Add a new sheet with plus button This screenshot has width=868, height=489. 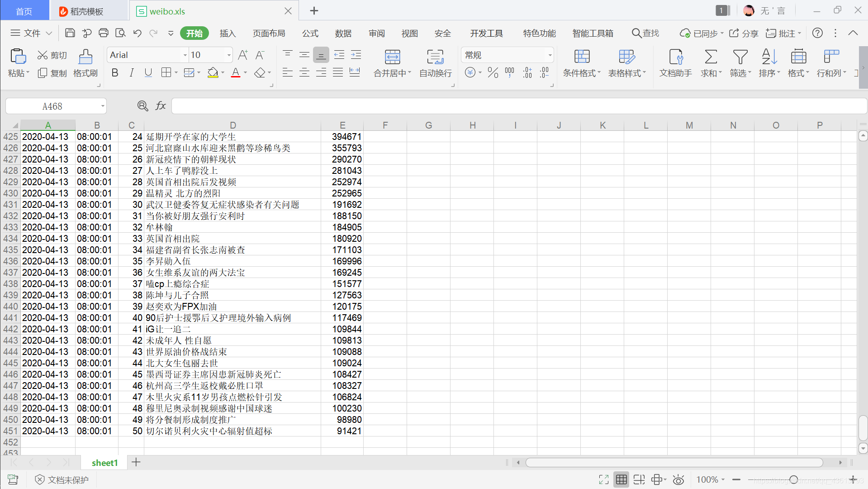coord(136,462)
